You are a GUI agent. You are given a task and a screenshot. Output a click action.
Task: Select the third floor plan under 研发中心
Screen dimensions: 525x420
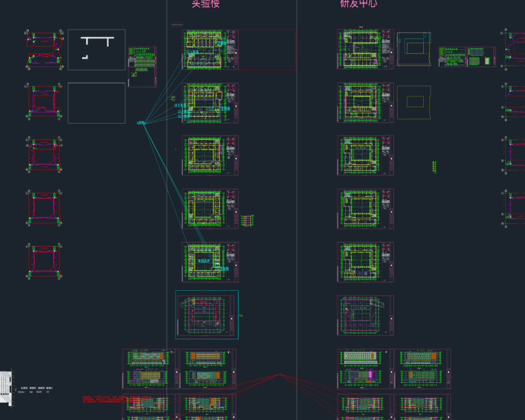(x=365, y=155)
